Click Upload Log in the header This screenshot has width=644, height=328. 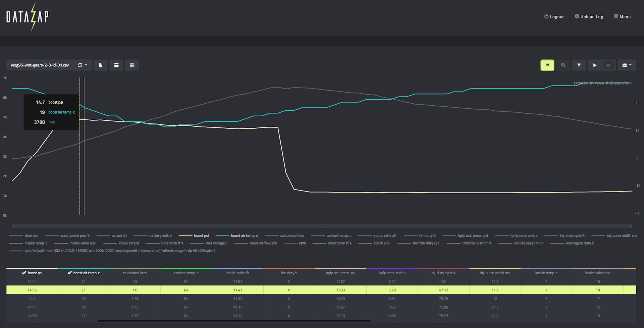[589, 17]
